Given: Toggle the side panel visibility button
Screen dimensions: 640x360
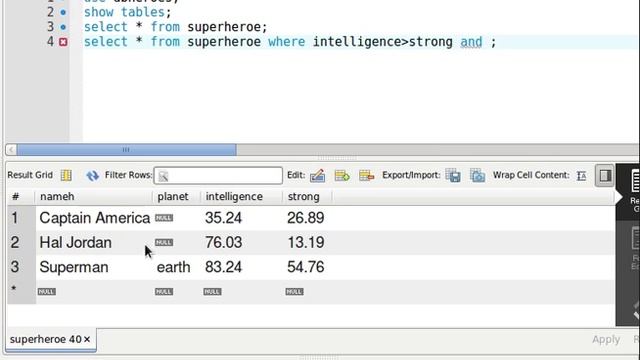Looking at the screenshot, I should pos(605,176).
